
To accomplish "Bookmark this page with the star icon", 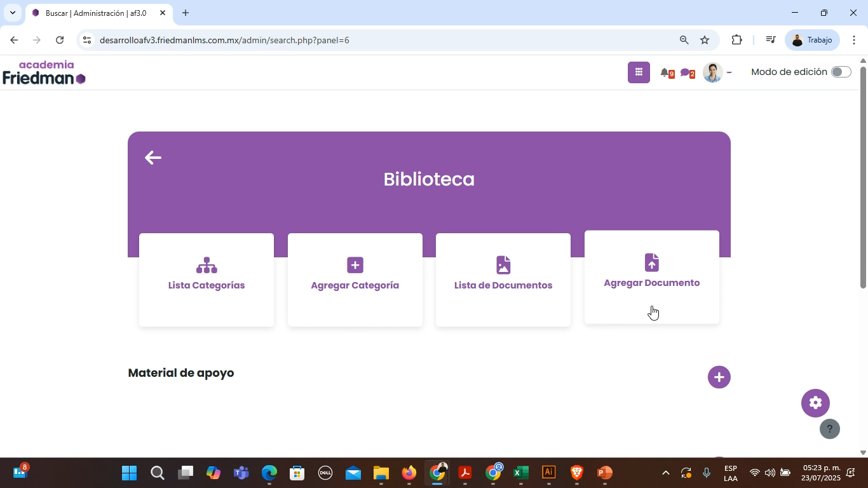I will tap(705, 40).
